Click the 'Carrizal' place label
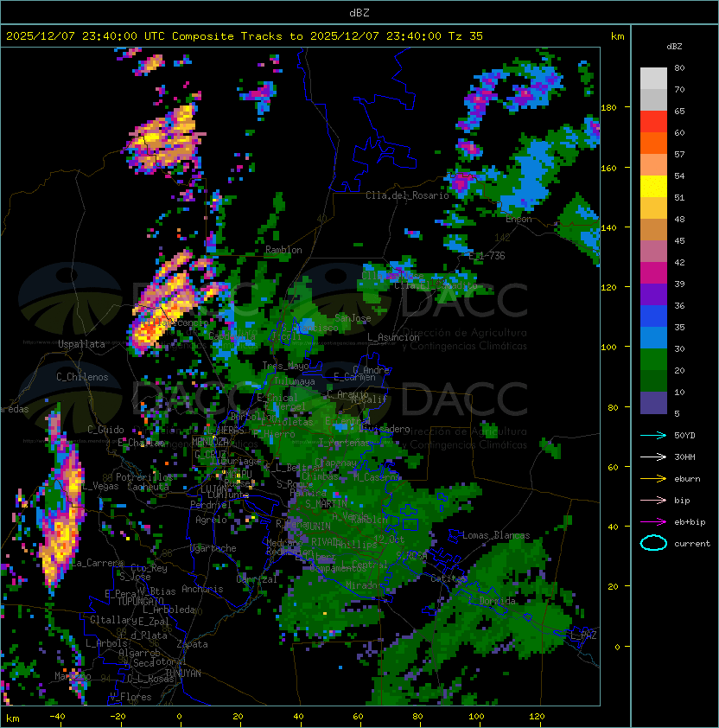The width and height of the screenshot is (719, 728). 257,579
